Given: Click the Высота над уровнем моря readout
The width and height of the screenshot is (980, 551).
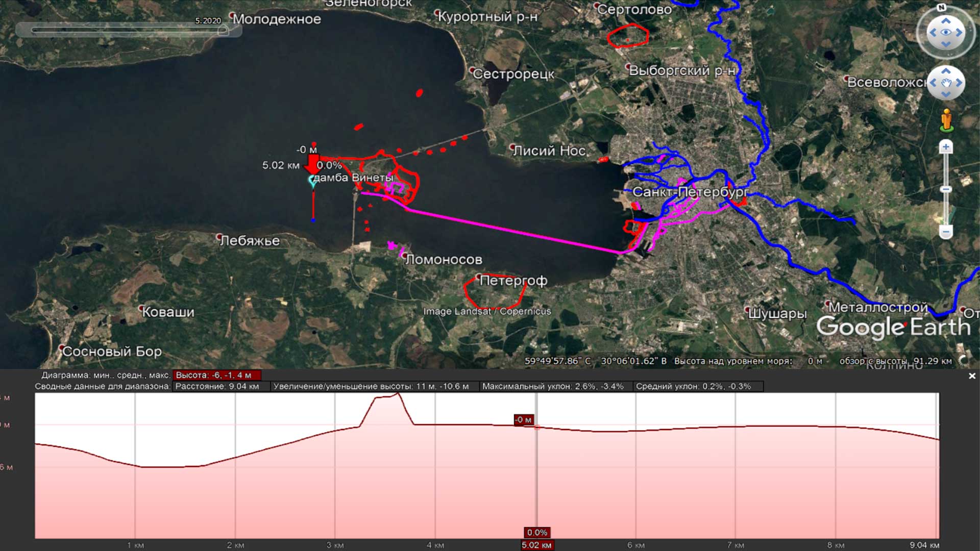Looking at the screenshot, I should [748, 361].
